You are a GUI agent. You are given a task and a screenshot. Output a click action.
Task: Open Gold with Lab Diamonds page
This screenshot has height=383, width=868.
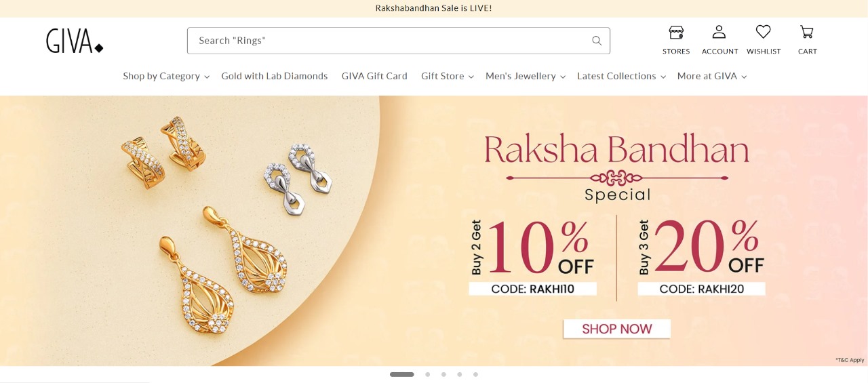[275, 76]
